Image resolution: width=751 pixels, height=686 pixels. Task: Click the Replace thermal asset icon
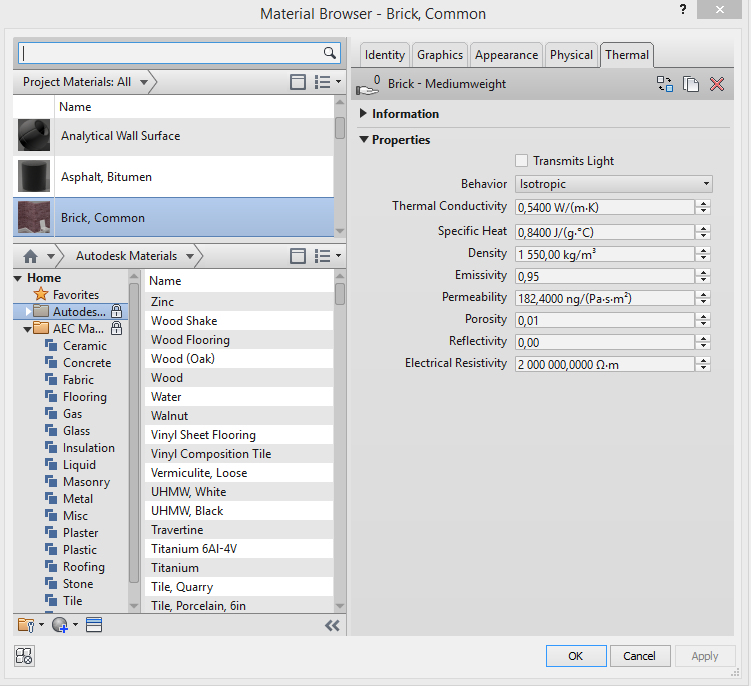point(665,84)
